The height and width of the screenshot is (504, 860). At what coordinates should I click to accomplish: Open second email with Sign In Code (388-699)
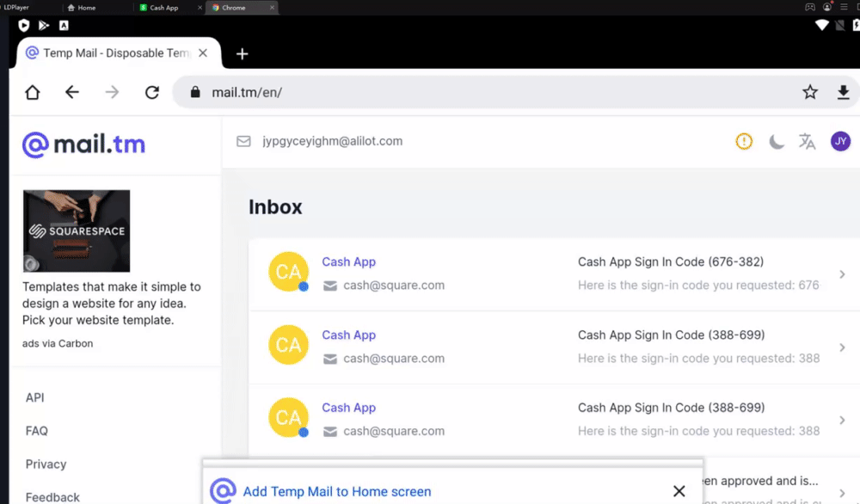(x=554, y=347)
